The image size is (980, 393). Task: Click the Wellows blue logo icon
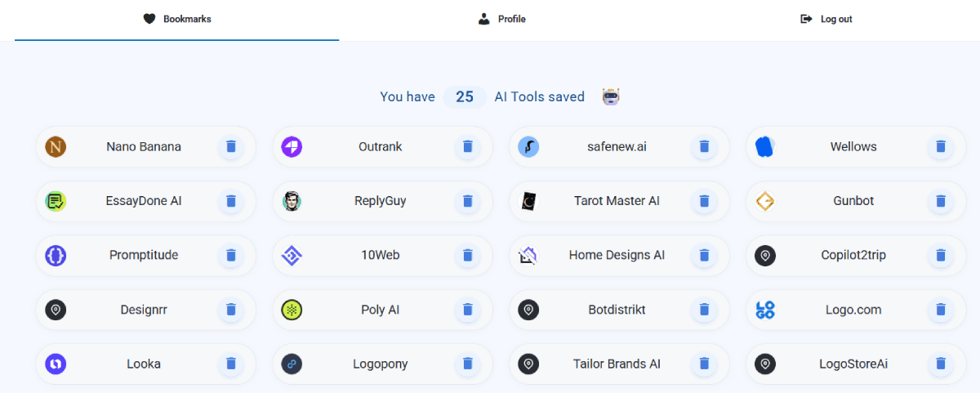coord(765,147)
